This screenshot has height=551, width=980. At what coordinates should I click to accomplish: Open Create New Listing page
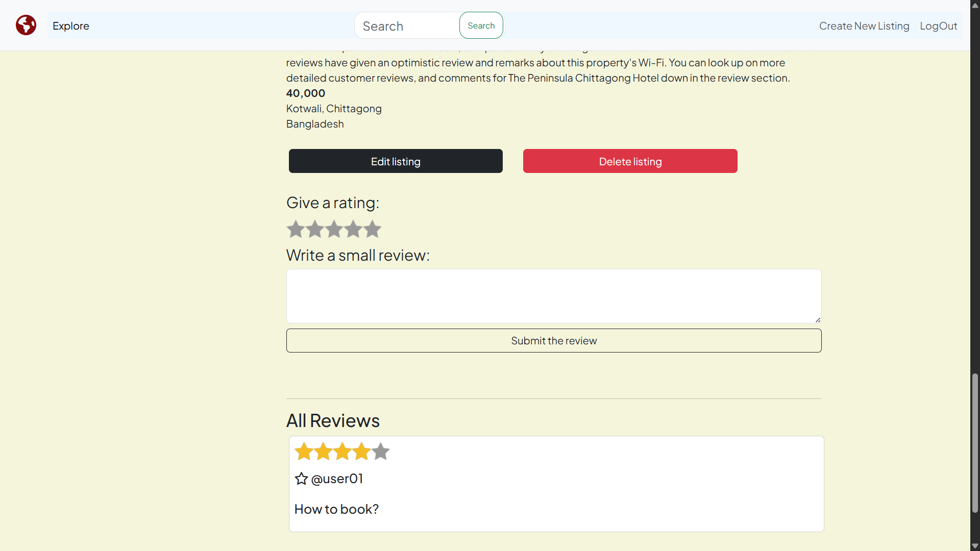pos(864,26)
